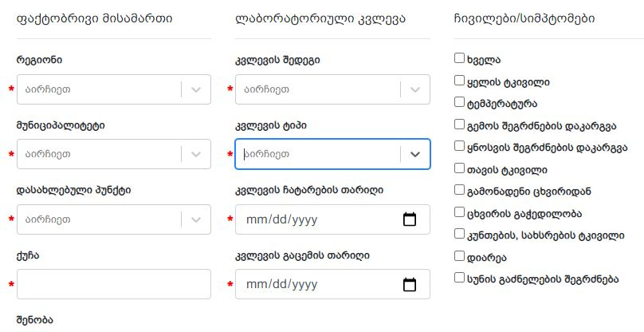Open the რეგიონი combo box
This screenshot has height=332, width=644.
tap(114, 89)
